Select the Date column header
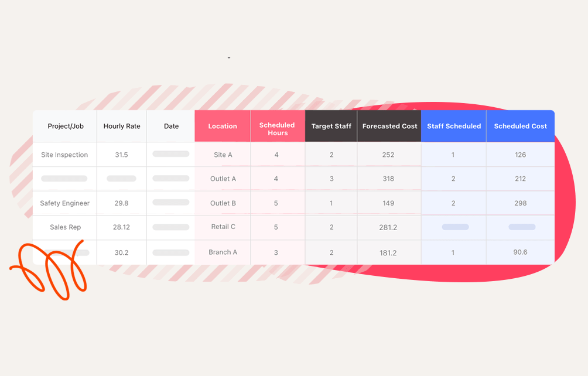 [x=171, y=127]
